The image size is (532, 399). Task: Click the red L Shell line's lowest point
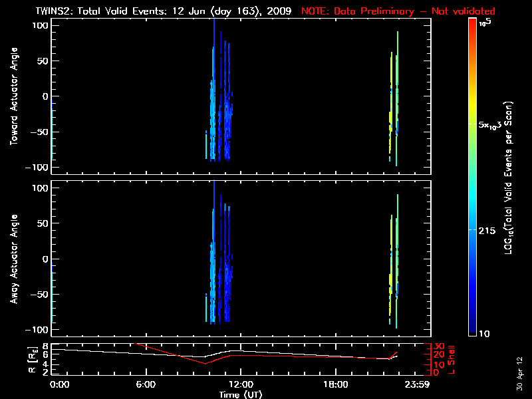[205, 364]
